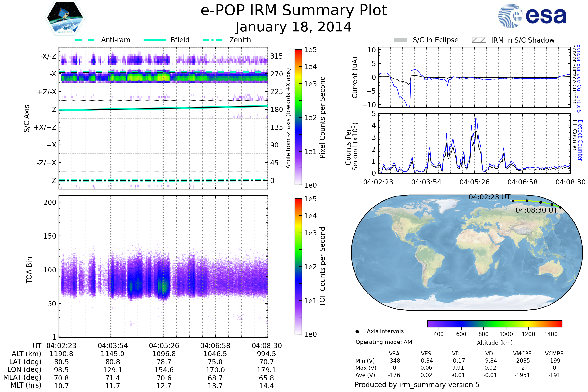
Task: Click the e-POP IRM Summary Plot title
Action: (x=294, y=11)
